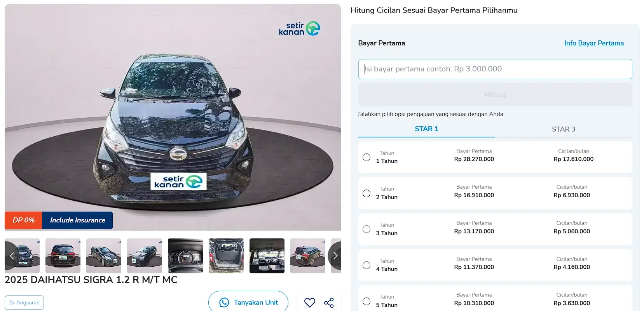Screen dimensions: 644x311
Task: Switch to the STAR 1 tab
Action: click(426, 129)
